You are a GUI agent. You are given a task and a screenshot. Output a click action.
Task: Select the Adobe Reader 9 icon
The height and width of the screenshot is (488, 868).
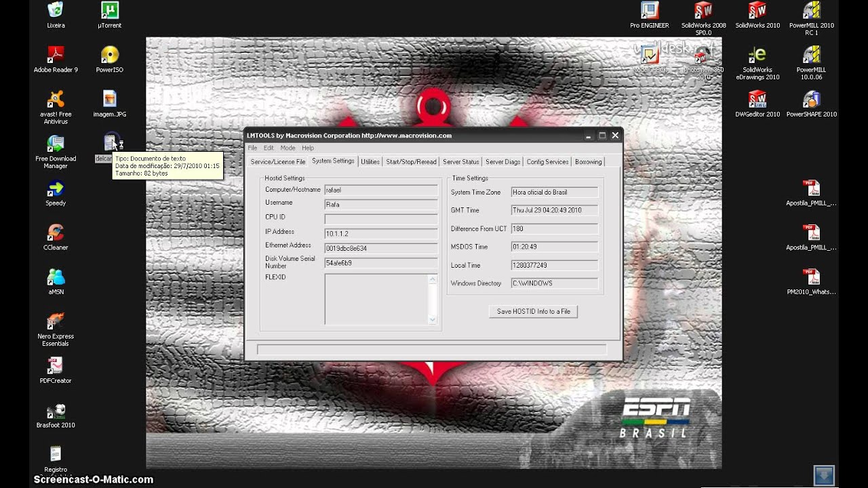click(x=56, y=54)
